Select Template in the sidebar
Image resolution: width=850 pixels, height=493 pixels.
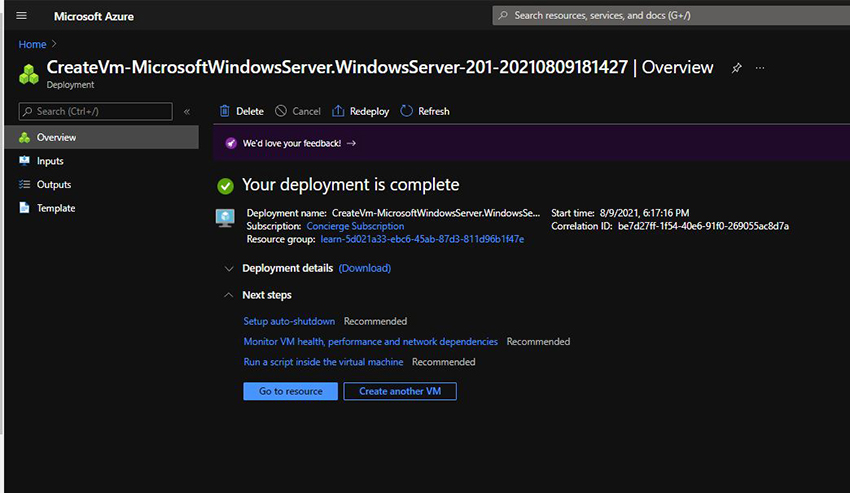tap(56, 208)
